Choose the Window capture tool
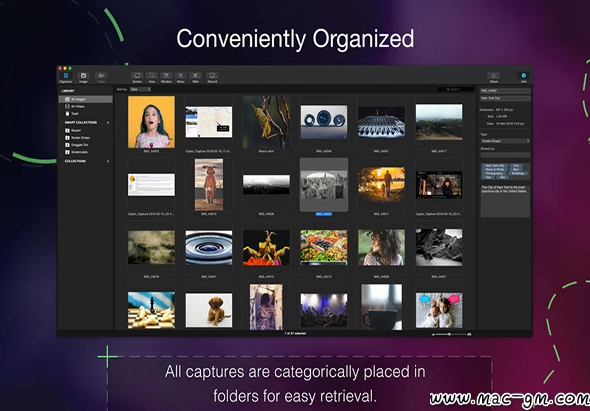 tap(166, 77)
